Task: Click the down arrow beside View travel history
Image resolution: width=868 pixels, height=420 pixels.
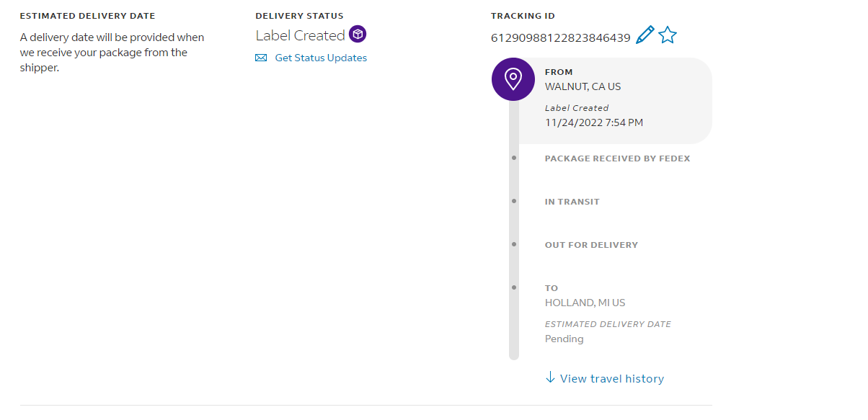Action: click(x=550, y=377)
